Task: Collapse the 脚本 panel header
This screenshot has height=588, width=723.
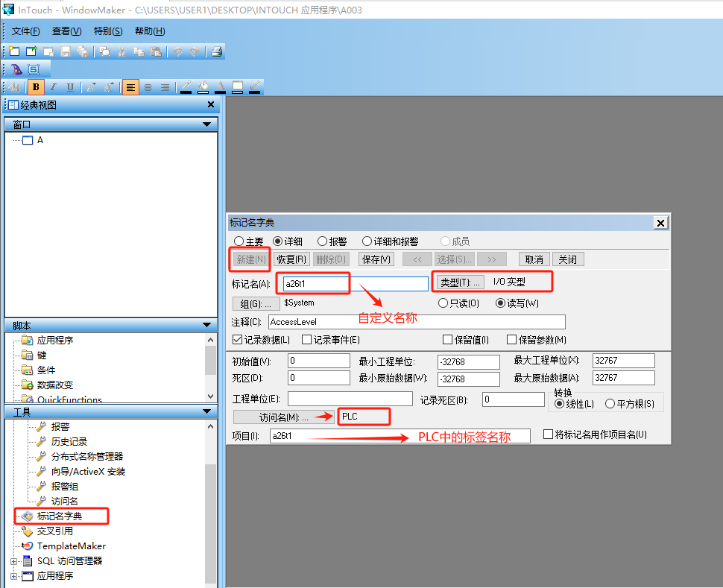Action: [x=207, y=324]
